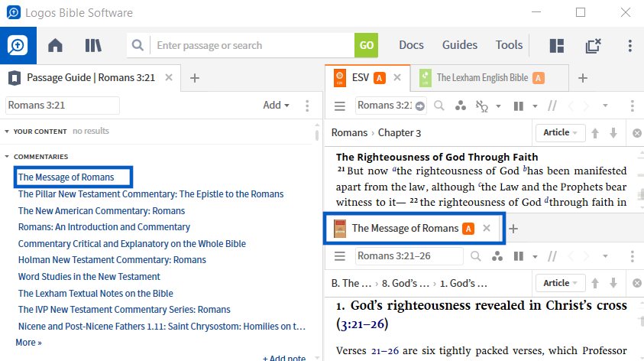Open The New American Commentary: Romans link

(102, 211)
